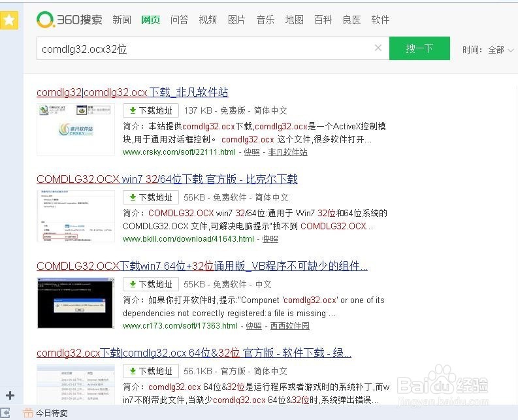Open the comdlg32.ocx 64位&32位 官方版 result title
Screen dimensions: 518x420
click(x=194, y=353)
